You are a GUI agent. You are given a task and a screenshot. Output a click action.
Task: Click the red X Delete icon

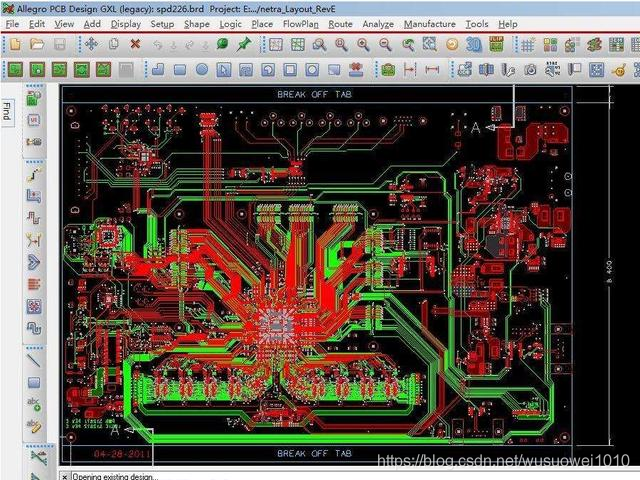(135, 45)
